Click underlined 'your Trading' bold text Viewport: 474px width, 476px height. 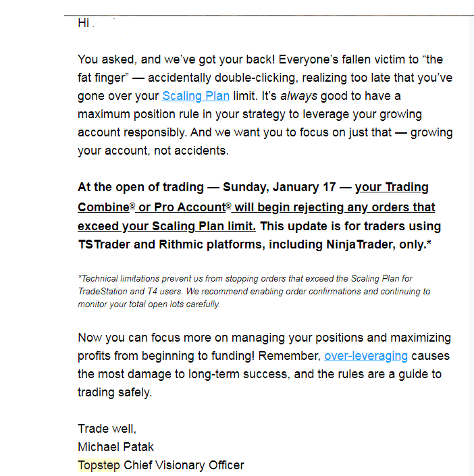(392, 187)
